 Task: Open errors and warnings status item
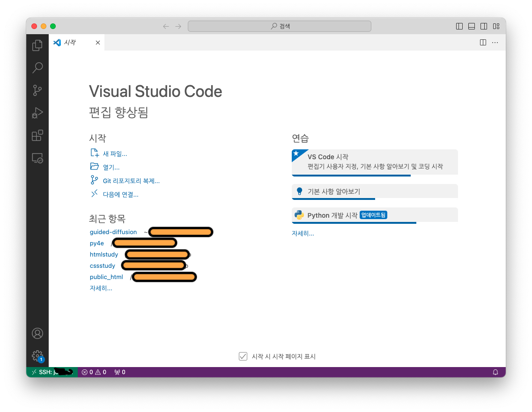tap(94, 372)
